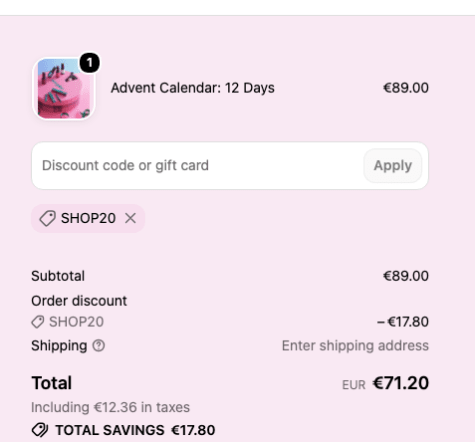Screen dimensions: 475x442
Task: Click the TOTAL SAVINGS €17.80 label
Action: pos(135,430)
